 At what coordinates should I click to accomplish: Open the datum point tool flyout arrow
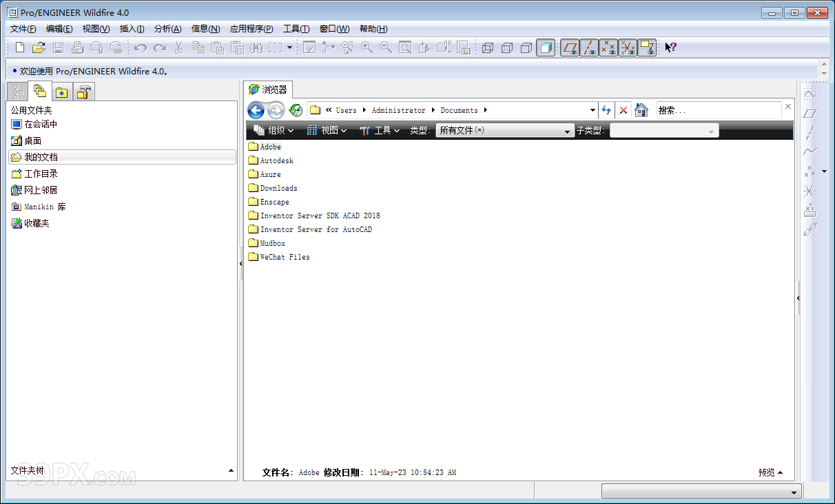[824, 171]
